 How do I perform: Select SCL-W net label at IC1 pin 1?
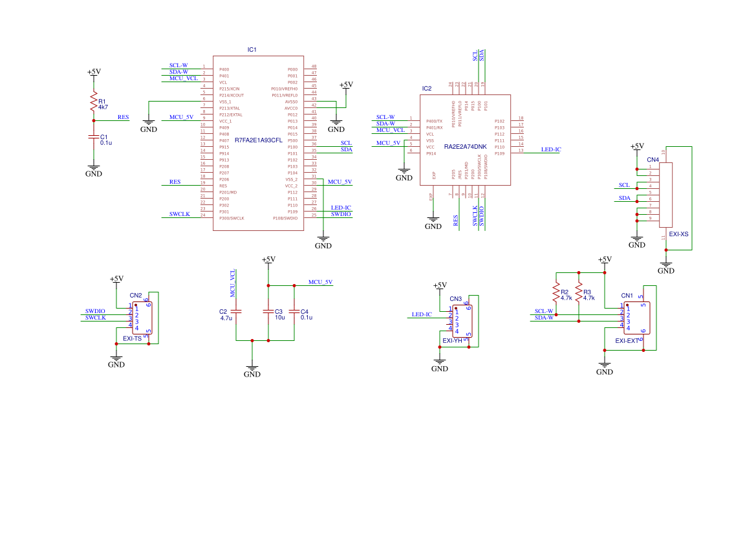click(178, 65)
